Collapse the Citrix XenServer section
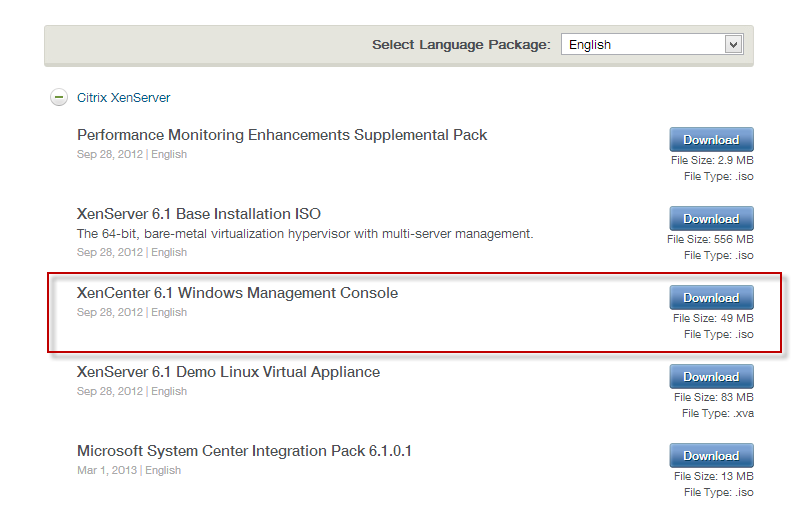793x527 pixels. (x=59, y=98)
